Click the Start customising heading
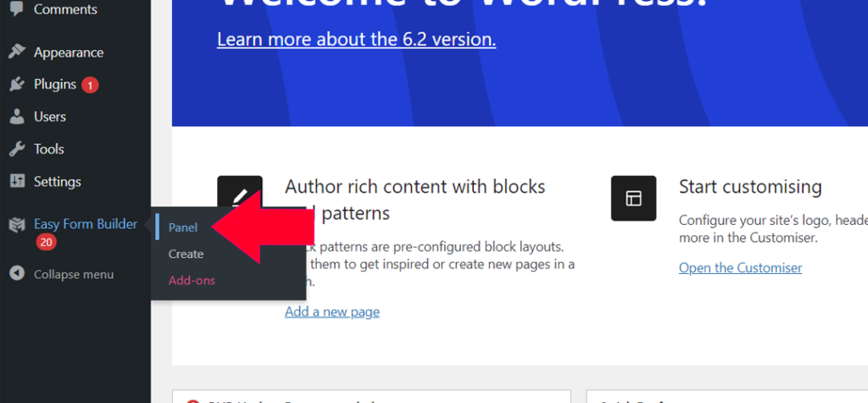 pos(750,187)
